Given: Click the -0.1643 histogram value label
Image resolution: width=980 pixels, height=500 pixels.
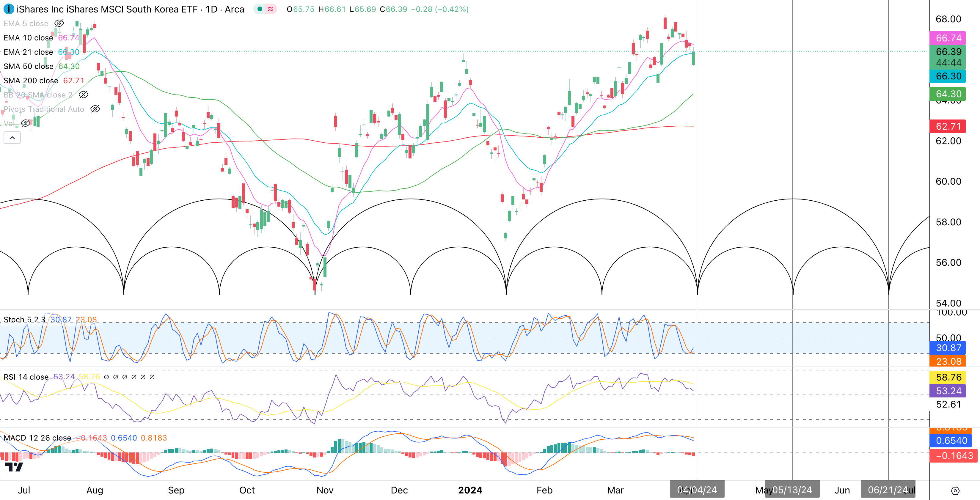Looking at the screenshot, I should pos(953,455).
